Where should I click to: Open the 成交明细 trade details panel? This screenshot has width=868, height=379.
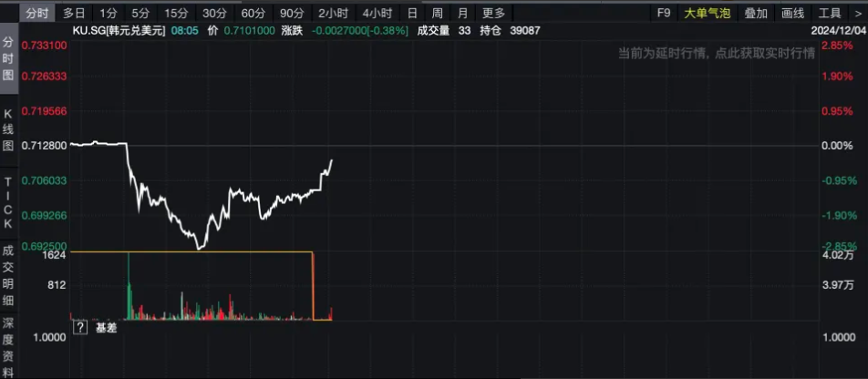point(8,273)
